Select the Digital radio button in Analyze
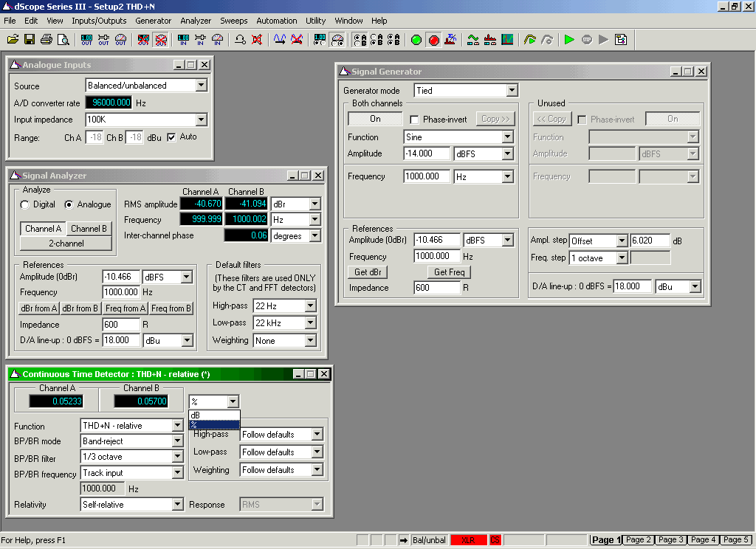756x549 pixels. click(25, 205)
